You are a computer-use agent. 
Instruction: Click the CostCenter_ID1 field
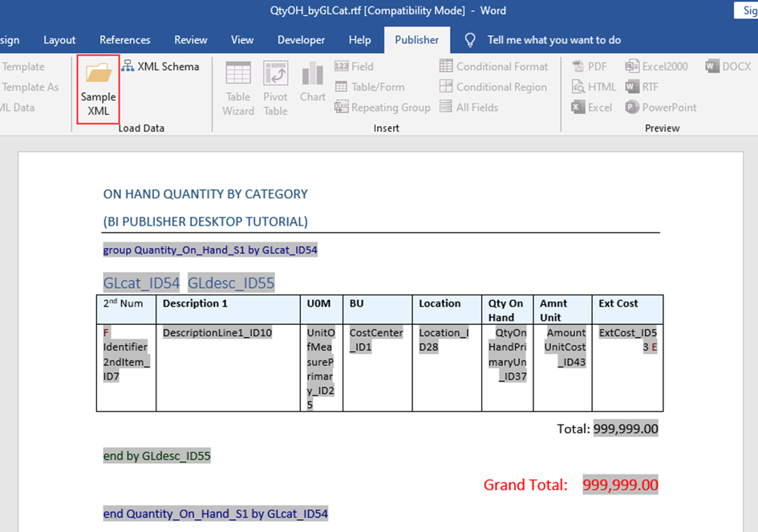pyautogui.click(x=376, y=340)
